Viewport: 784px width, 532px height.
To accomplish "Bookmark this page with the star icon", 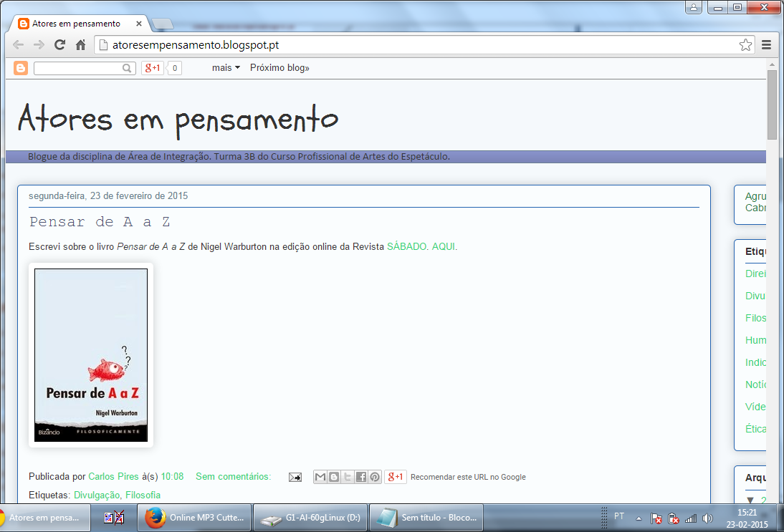I will tap(745, 45).
